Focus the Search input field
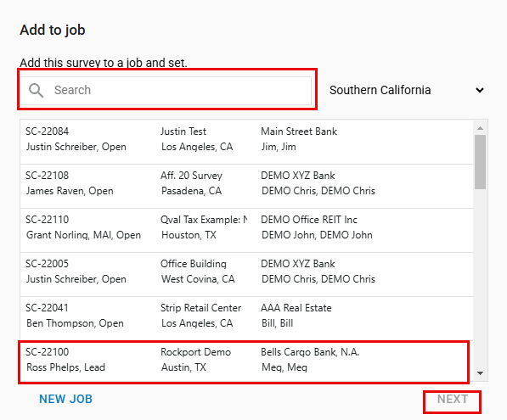Image resolution: width=507 pixels, height=420 pixels. point(166,91)
